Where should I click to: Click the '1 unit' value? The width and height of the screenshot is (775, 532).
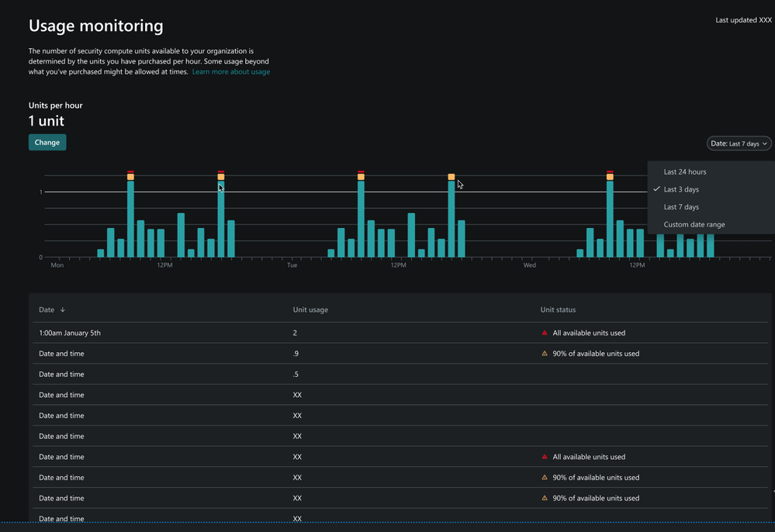pyautogui.click(x=47, y=121)
